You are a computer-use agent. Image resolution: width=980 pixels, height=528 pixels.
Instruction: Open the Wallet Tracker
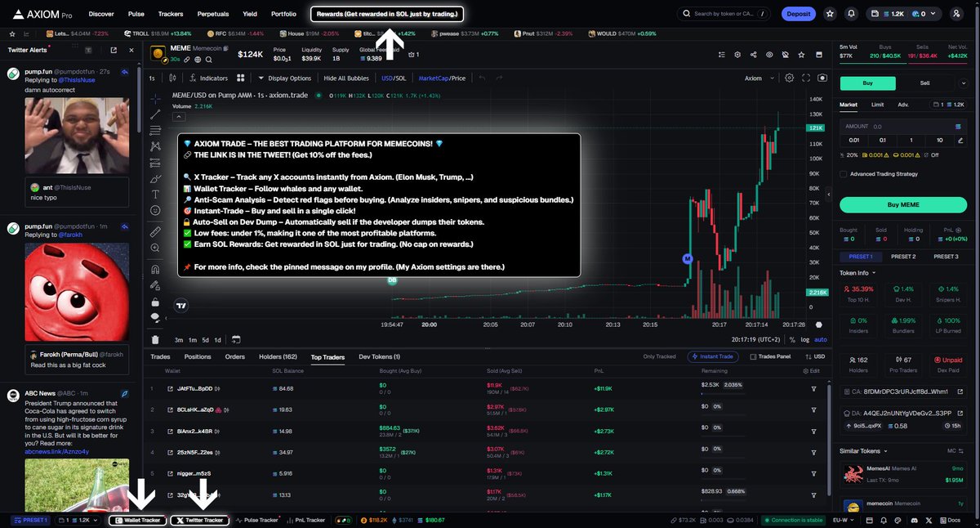click(137, 520)
